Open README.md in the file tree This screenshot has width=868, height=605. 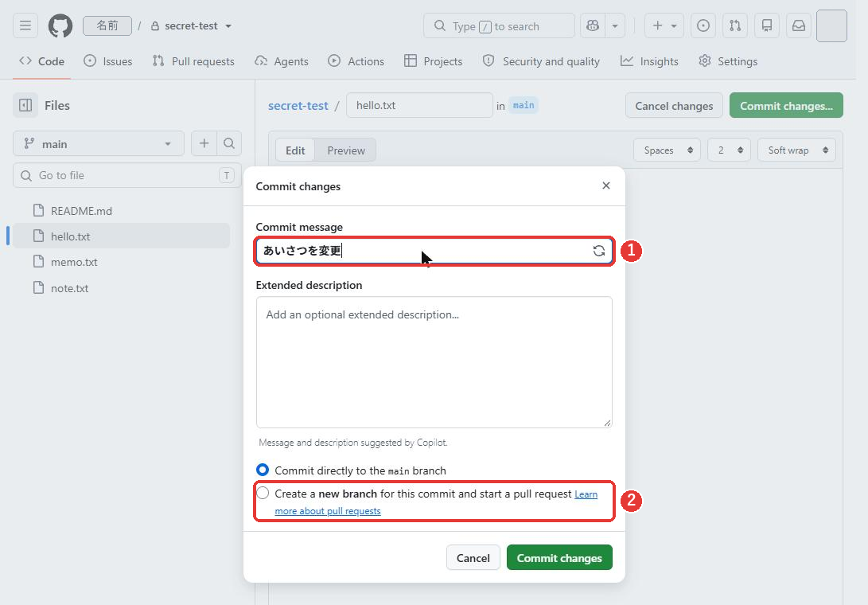pos(121,210)
